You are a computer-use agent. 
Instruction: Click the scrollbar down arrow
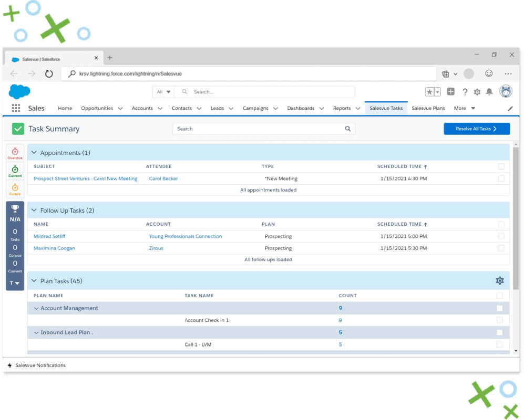pos(516,351)
